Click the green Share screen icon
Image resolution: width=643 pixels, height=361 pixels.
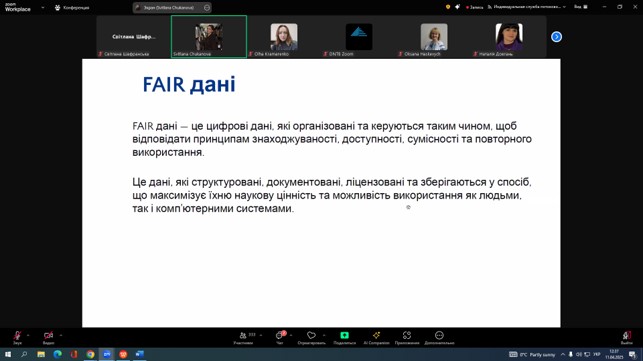click(344, 335)
